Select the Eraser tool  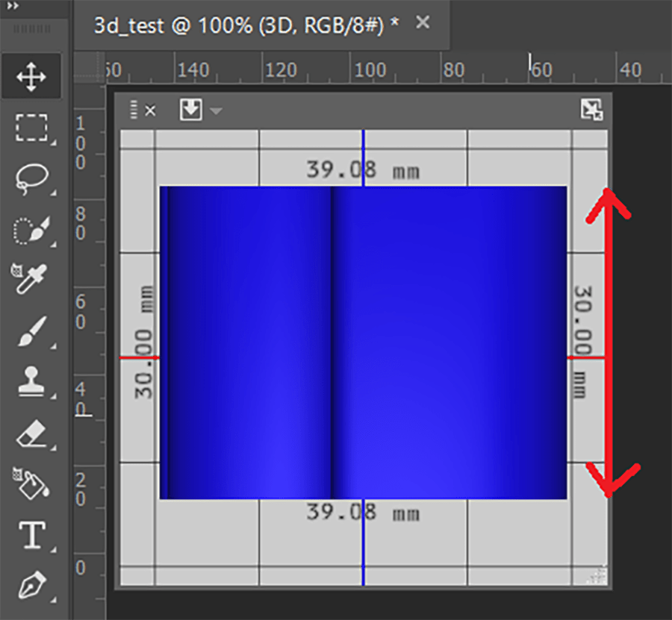coord(31,433)
